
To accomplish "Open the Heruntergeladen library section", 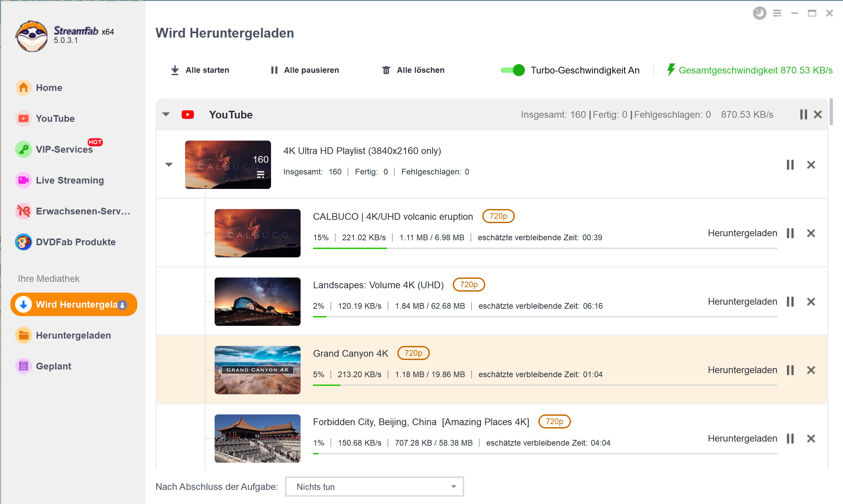I will pyautogui.click(x=73, y=335).
